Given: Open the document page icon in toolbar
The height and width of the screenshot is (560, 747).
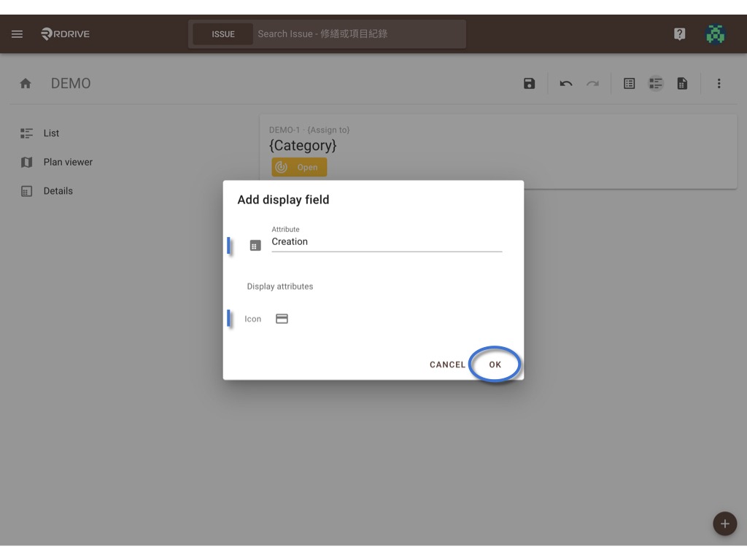Looking at the screenshot, I should pyautogui.click(x=682, y=84).
